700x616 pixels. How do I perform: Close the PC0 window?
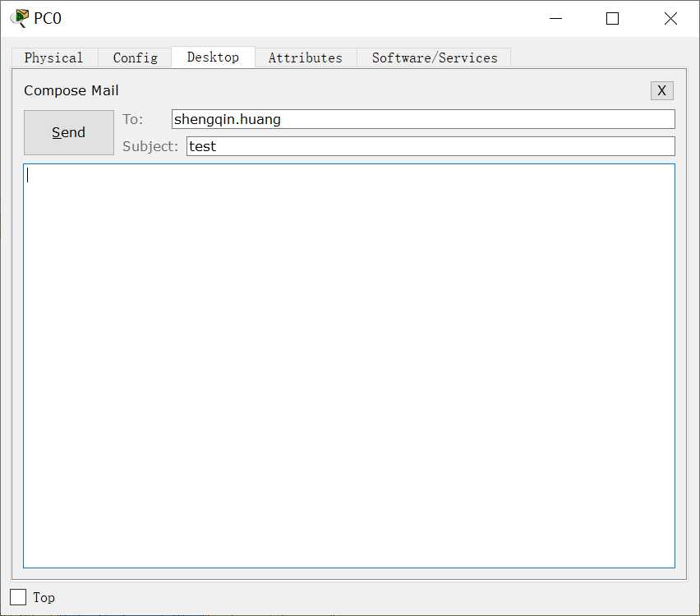[x=670, y=18]
